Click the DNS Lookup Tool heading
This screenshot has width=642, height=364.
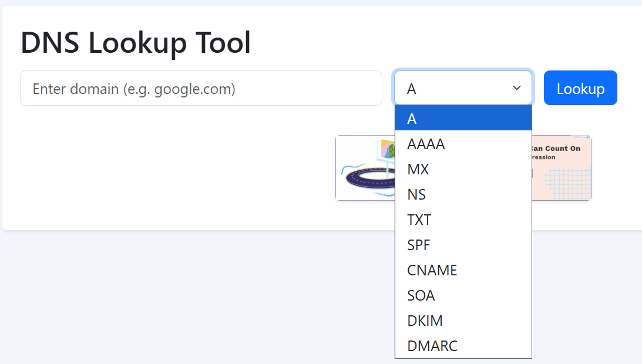coord(136,43)
